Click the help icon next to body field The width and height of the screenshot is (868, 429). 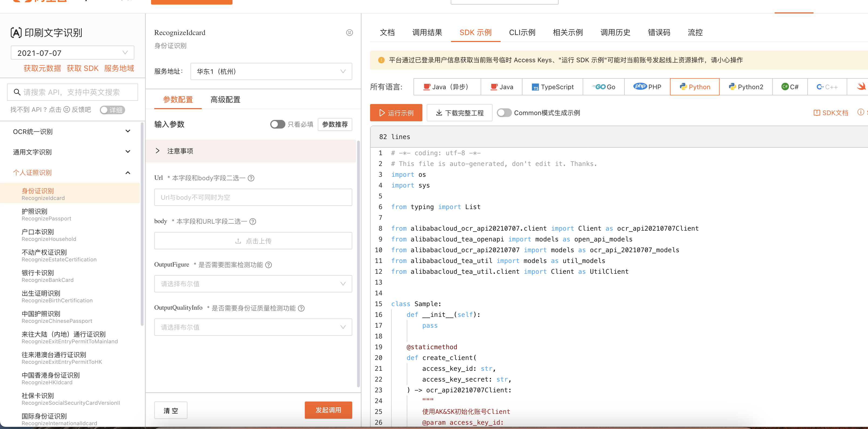point(253,222)
